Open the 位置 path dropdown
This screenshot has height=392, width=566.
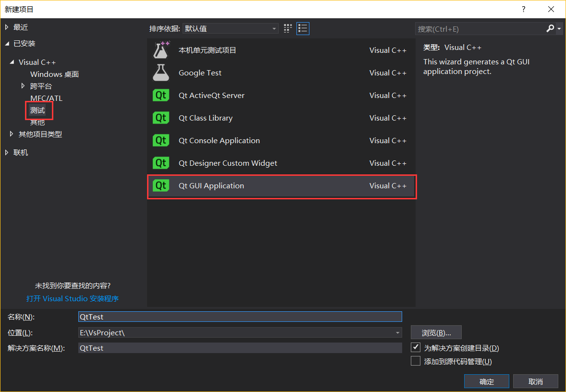(x=397, y=332)
